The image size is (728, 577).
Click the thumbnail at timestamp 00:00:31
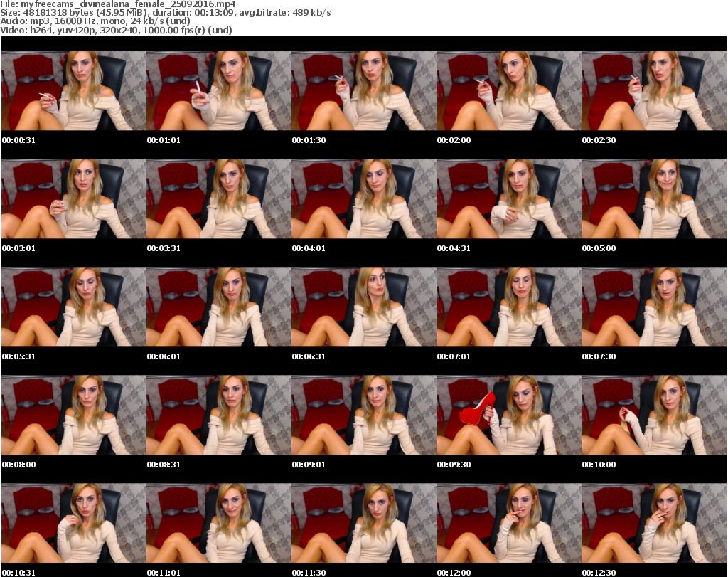pyautogui.click(x=73, y=90)
